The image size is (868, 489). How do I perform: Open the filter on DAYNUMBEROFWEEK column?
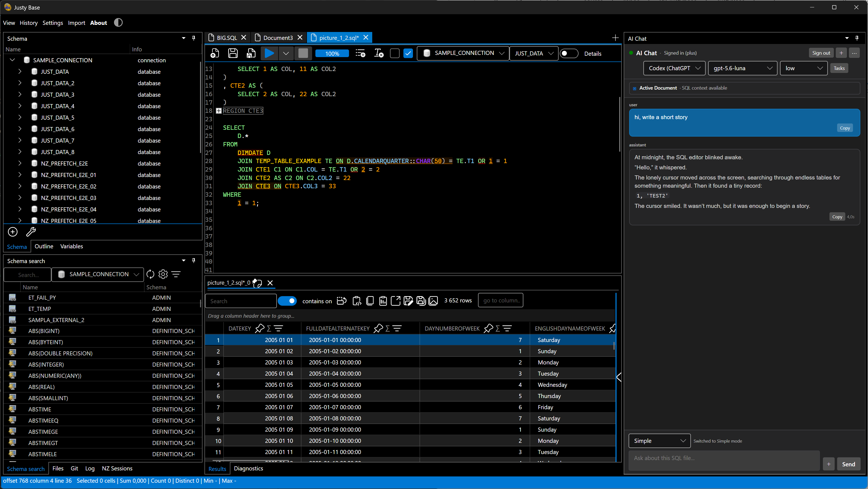click(507, 328)
